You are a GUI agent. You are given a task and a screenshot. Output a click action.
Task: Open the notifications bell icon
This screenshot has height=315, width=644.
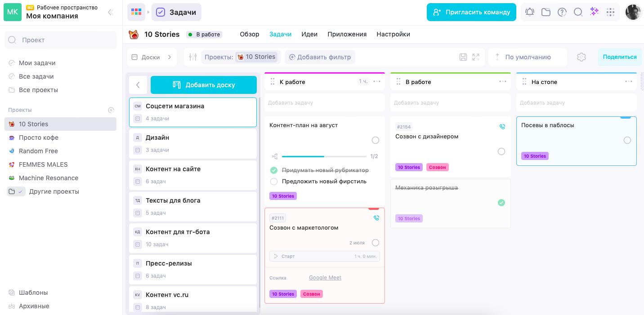pos(530,12)
